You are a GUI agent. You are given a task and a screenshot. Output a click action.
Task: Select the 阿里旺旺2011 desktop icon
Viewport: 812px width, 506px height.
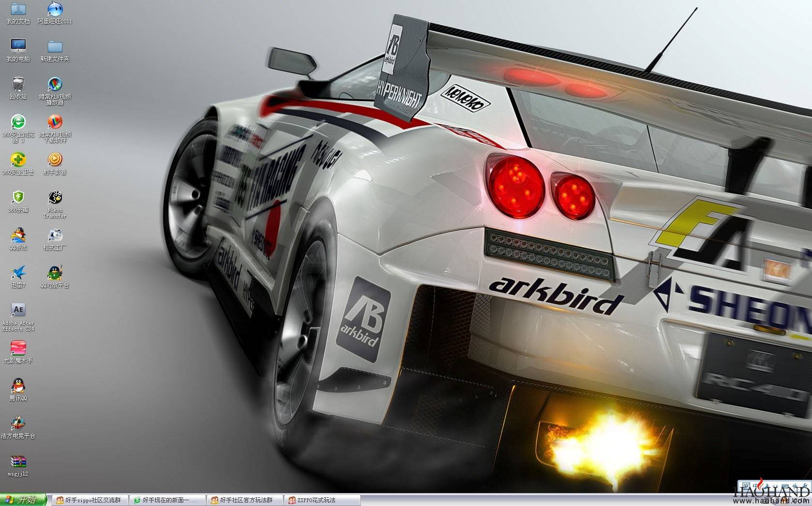pyautogui.click(x=55, y=13)
